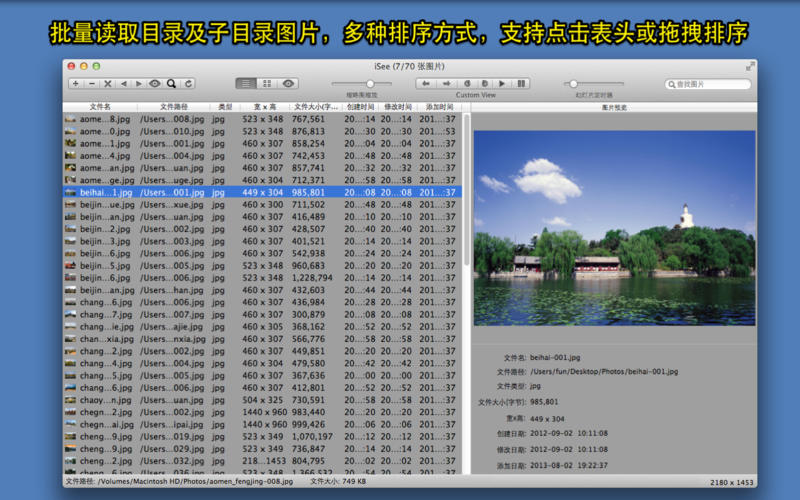Click the eye preview icon beside magnifier

pos(155,84)
